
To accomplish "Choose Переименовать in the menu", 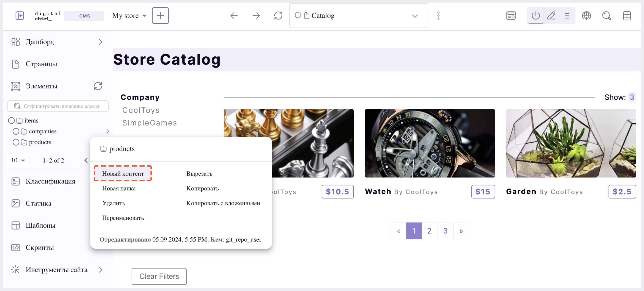I will (x=123, y=218).
